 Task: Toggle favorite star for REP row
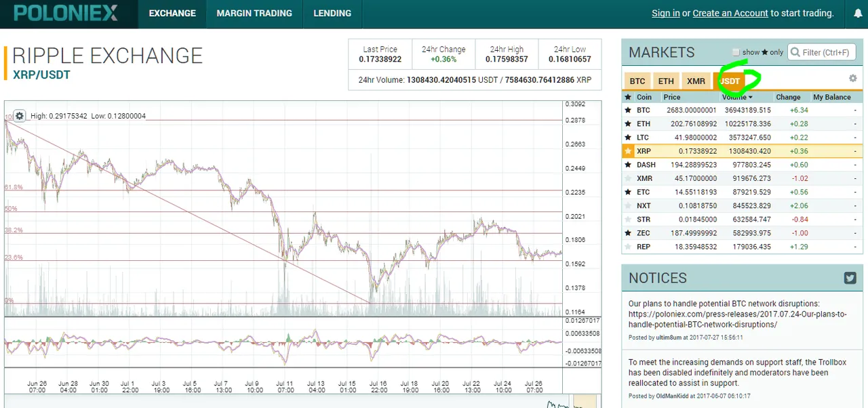(x=628, y=247)
